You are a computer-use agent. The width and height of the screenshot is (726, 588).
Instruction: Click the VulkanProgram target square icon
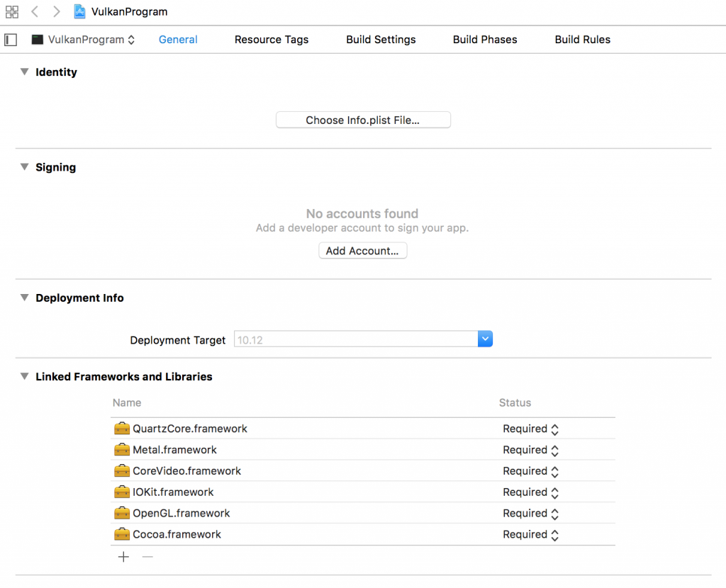point(37,40)
